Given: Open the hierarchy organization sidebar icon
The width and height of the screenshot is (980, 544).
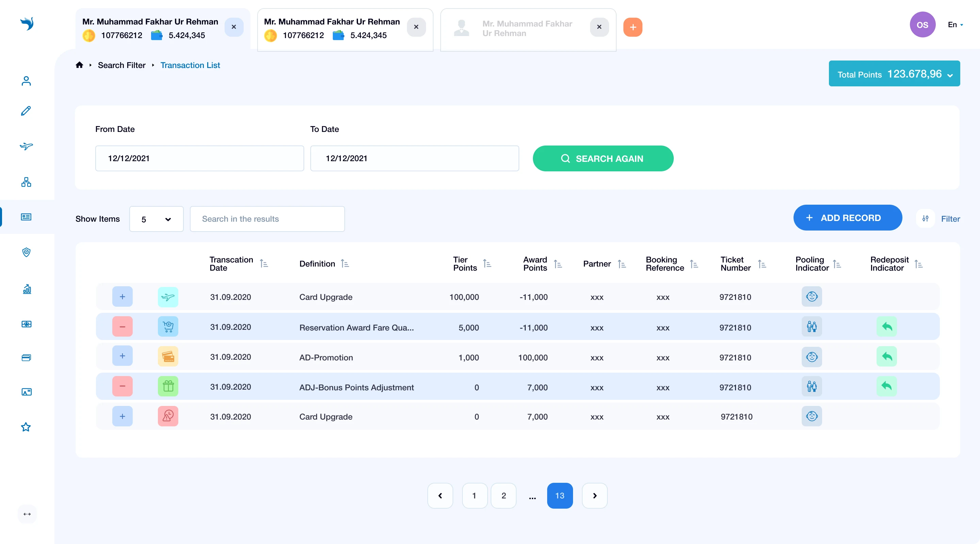Looking at the screenshot, I should [x=26, y=182].
